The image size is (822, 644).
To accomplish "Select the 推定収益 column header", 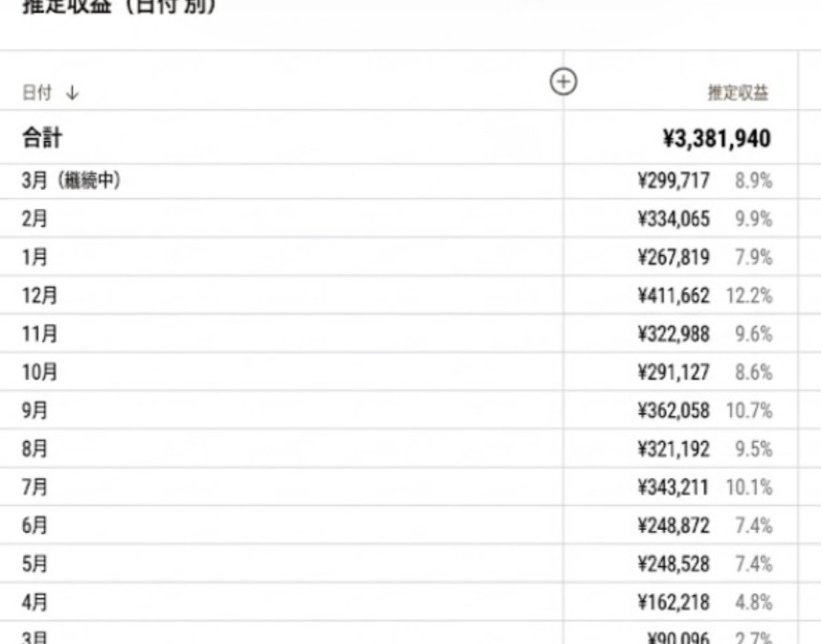I will tap(738, 93).
